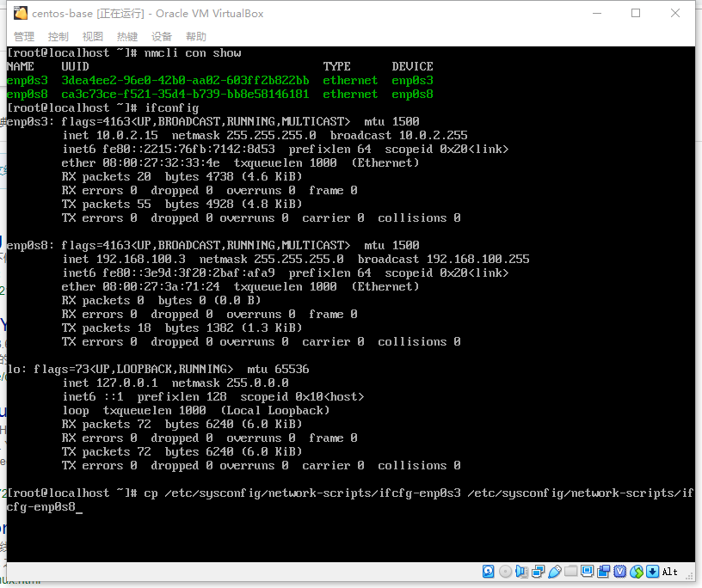The height and width of the screenshot is (588, 702).
Task: Open the 热键 menu
Action: (127, 37)
